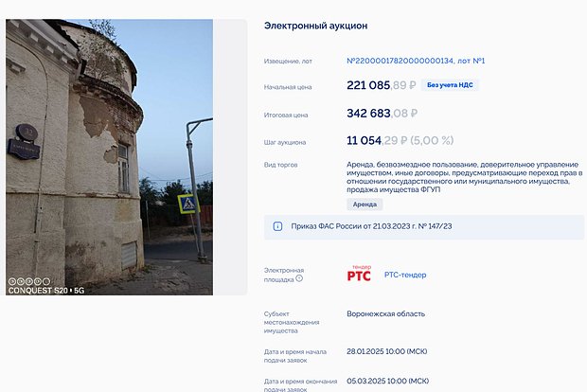The image size is (587, 392).
Task: Click the application start date 28.01.2025
Action: [387, 351]
